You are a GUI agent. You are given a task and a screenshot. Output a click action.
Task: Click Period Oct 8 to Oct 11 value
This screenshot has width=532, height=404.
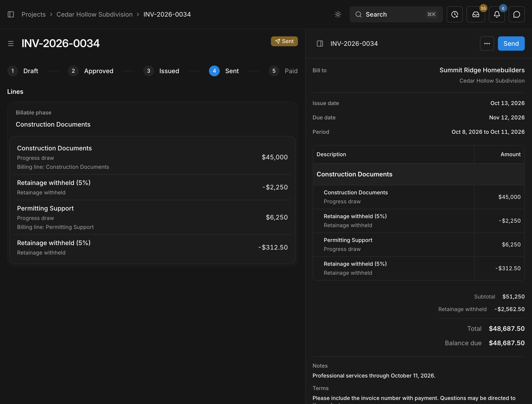(x=488, y=132)
